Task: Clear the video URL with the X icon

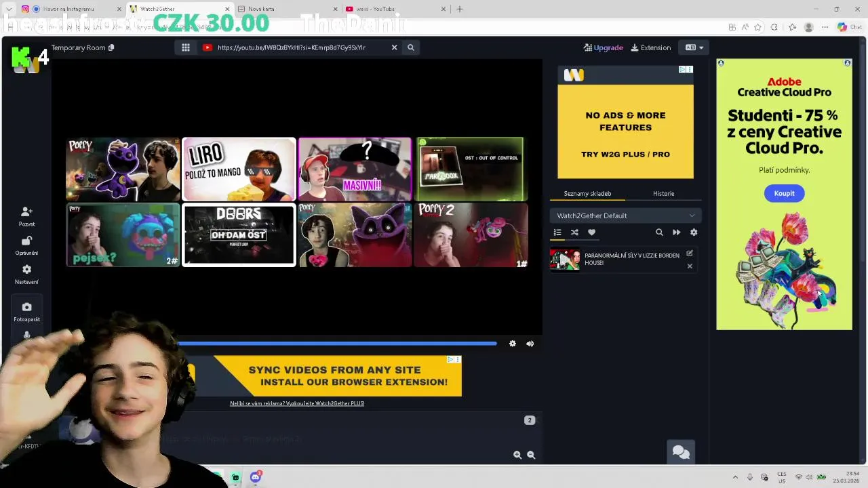Action: click(394, 47)
